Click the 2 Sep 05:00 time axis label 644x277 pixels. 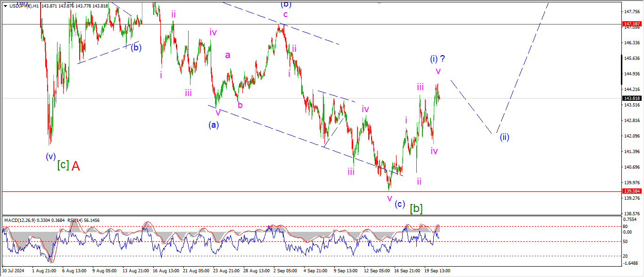coord(286,271)
